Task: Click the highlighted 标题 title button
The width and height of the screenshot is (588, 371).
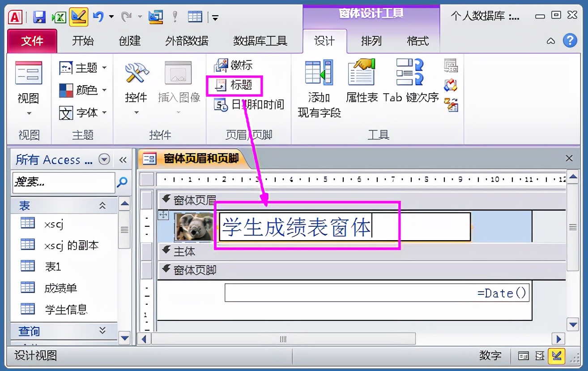Action: [x=234, y=85]
